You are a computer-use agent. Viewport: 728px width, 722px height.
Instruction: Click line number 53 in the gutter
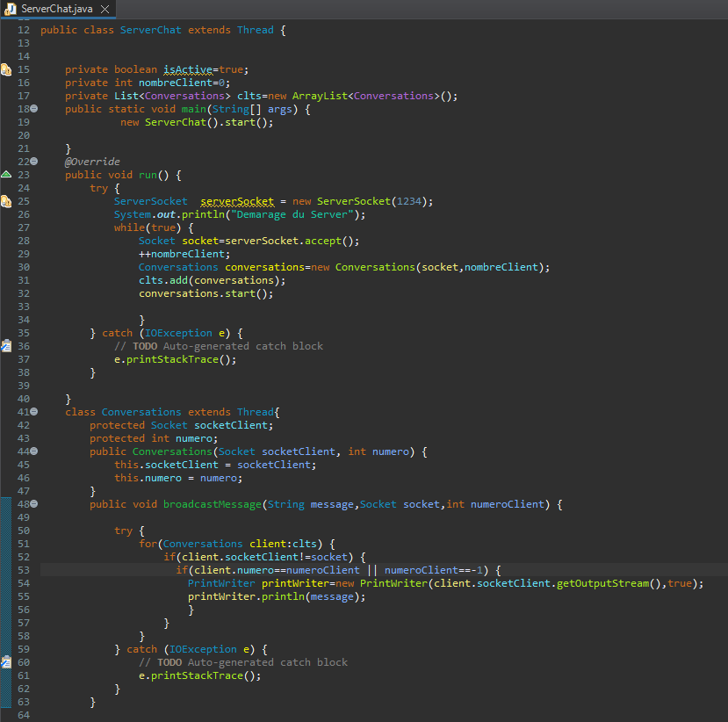pyautogui.click(x=23, y=570)
